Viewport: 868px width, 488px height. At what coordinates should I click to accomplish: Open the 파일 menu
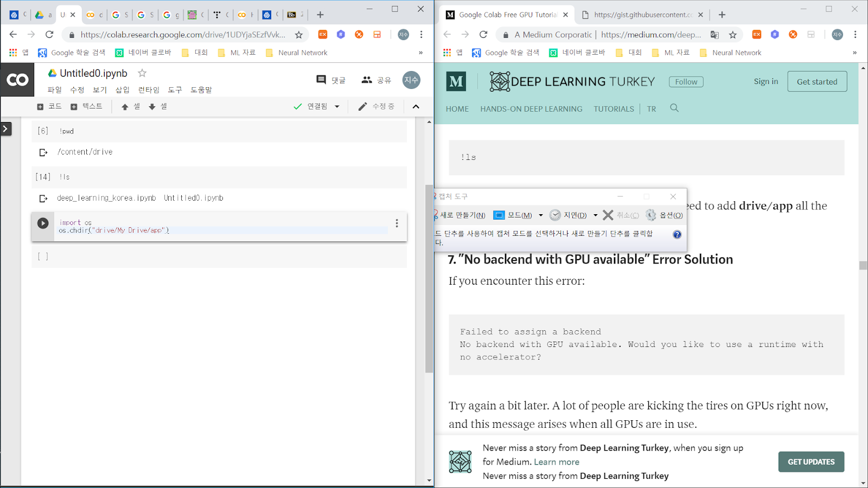point(54,90)
